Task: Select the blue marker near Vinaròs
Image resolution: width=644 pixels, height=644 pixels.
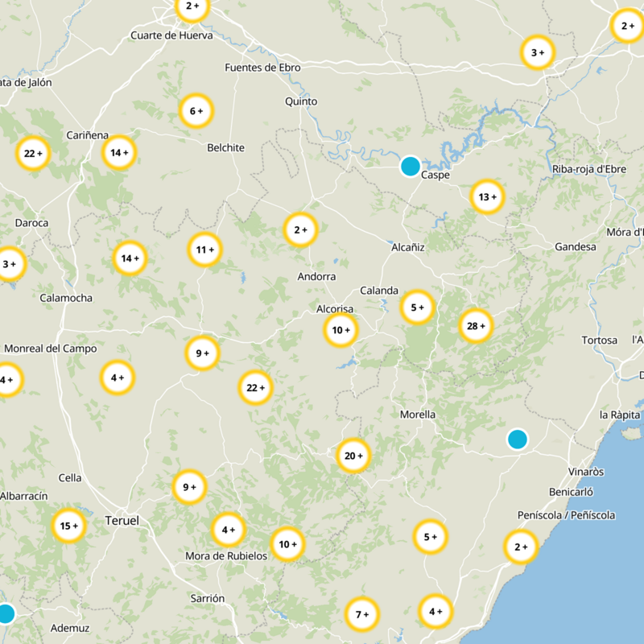Action: click(x=518, y=440)
